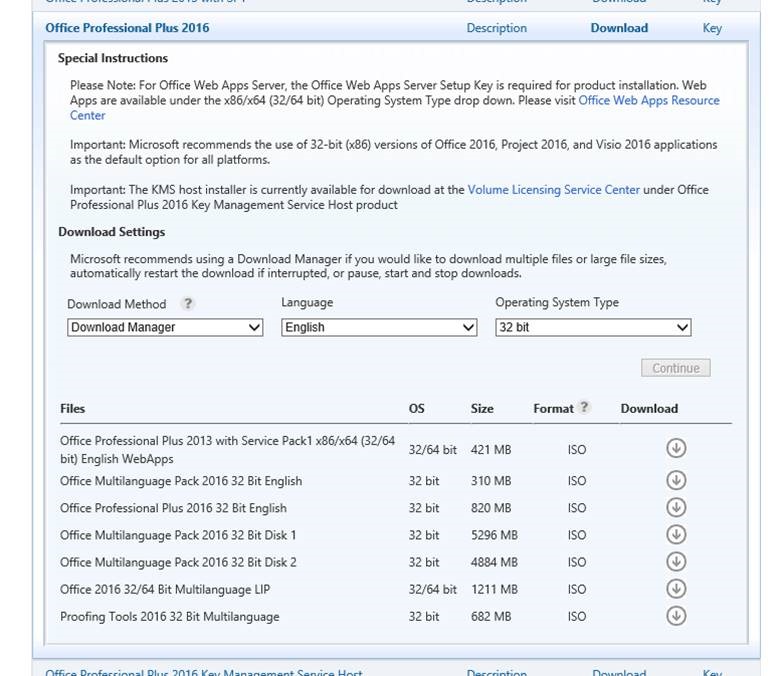Click the Continue button
Screen dimensions: 779x676
[676, 368]
